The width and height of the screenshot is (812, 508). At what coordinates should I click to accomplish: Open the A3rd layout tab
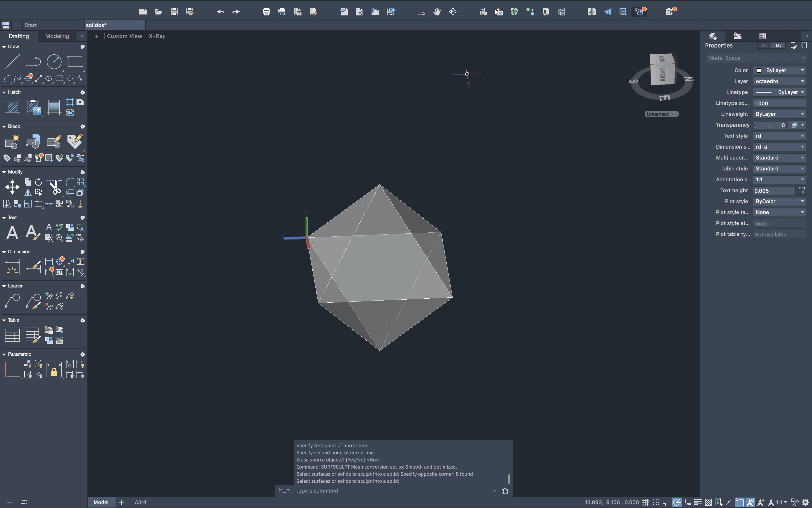coord(140,502)
